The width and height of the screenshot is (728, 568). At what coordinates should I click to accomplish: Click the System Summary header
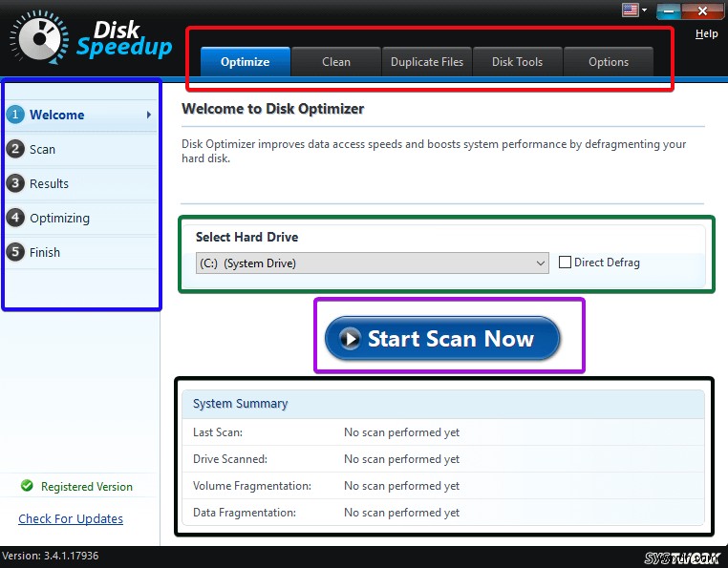click(443, 404)
